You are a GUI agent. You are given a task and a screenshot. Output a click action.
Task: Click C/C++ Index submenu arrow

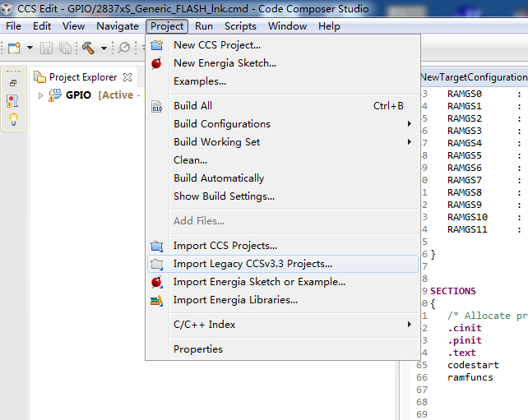click(410, 325)
